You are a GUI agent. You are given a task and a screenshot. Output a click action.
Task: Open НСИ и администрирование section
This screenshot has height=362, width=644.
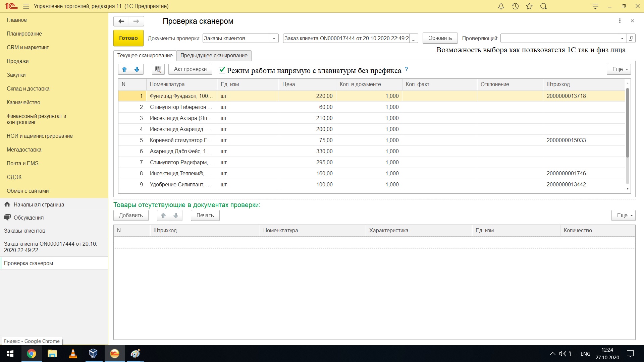tap(40, 136)
